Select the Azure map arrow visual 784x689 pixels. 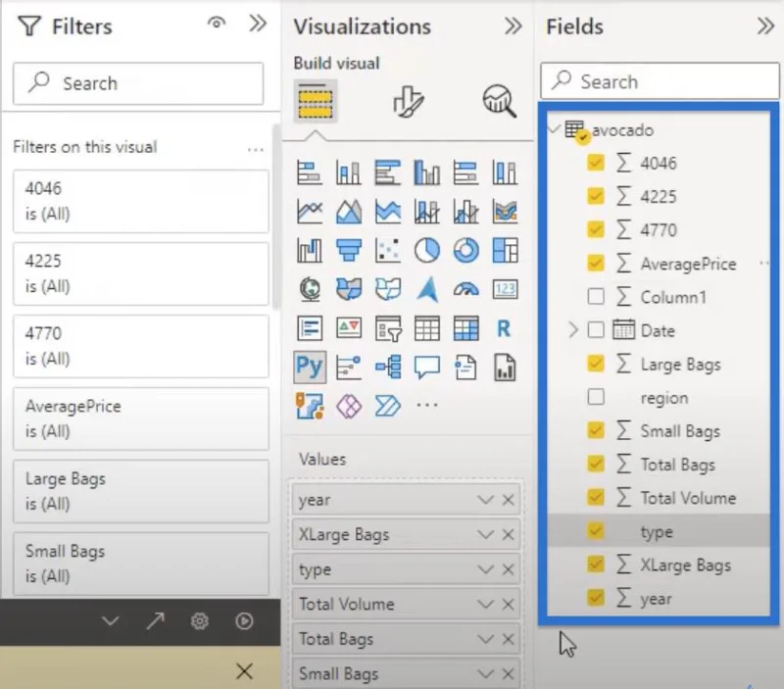pos(427,289)
